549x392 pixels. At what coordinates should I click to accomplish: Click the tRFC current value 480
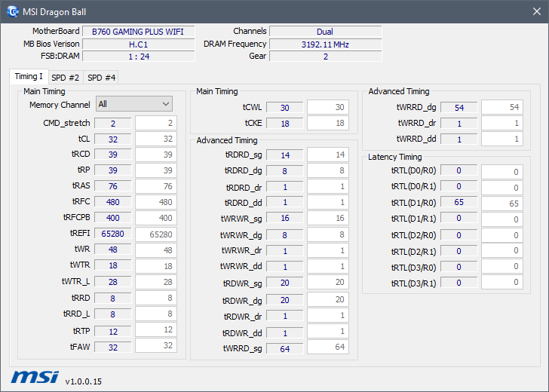(x=113, y=202)
